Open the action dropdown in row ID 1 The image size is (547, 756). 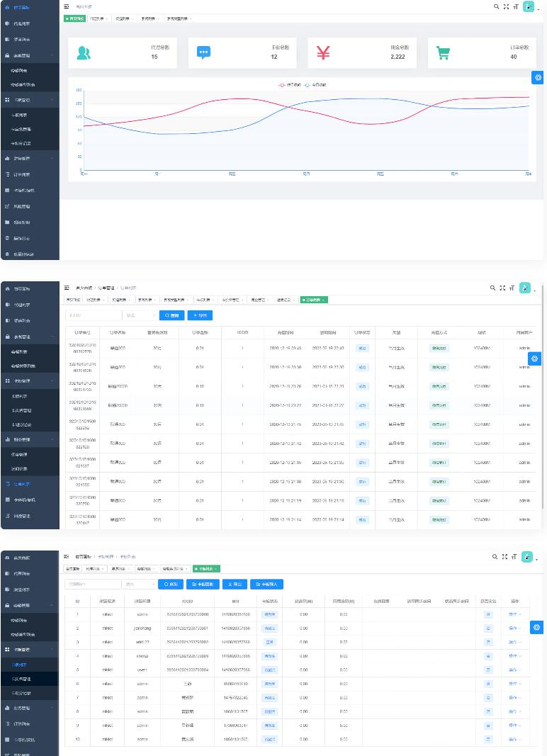click(514, 614)
